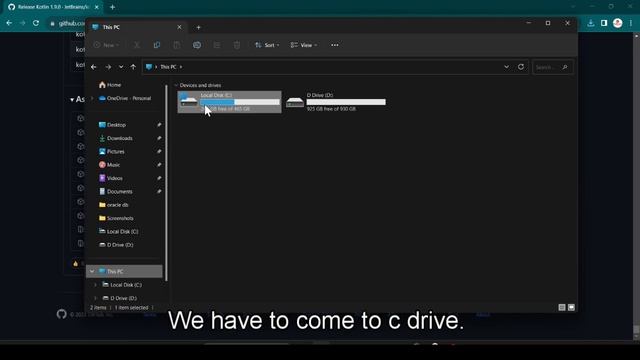
Task: Click the D Drive storage usage bar
Action: [x=346, y=102]
